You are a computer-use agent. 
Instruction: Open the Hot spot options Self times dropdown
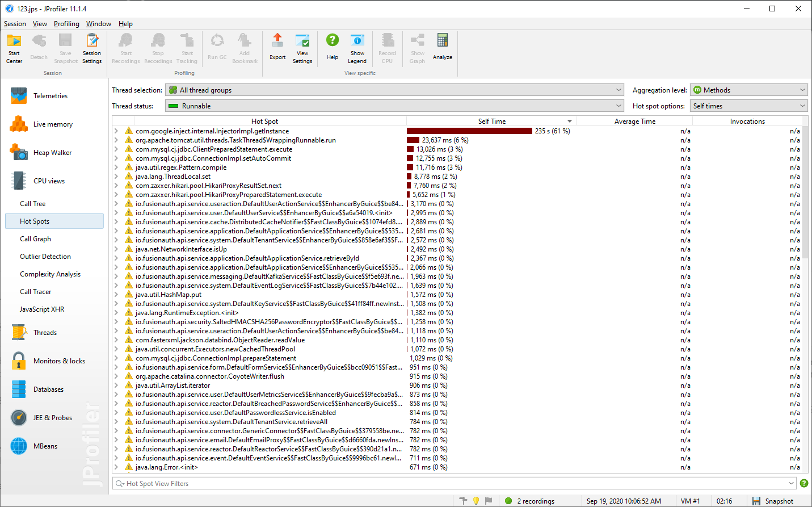tap(748, 106)
